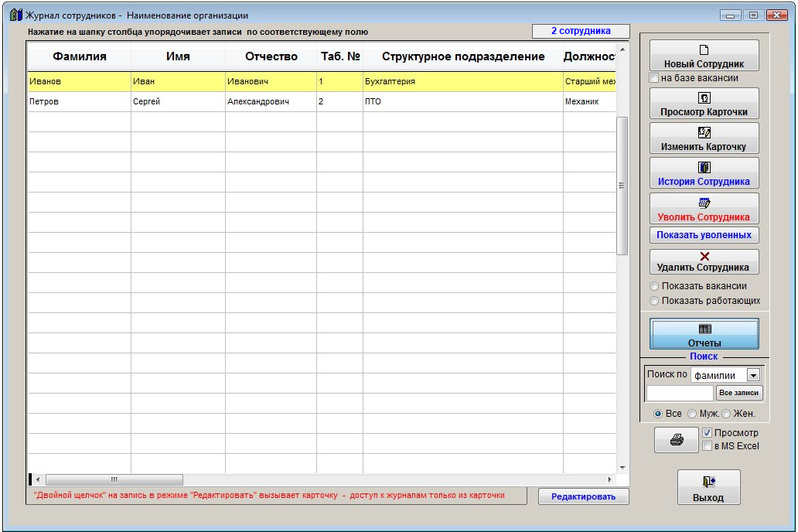
Task: Click the table's scroll up arrow
Action: [622, 49]
